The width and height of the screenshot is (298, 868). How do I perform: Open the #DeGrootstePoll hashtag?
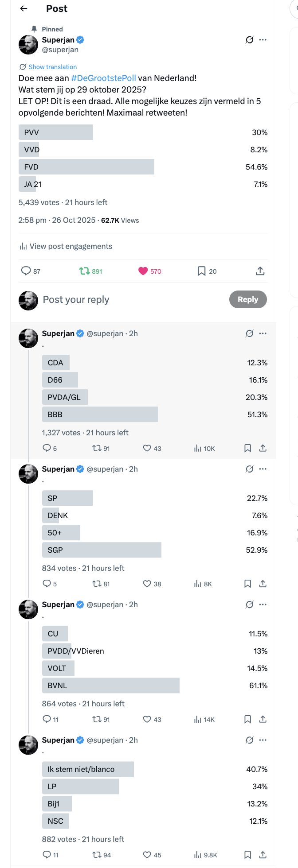pyautogui.click(x=103, y=78)
